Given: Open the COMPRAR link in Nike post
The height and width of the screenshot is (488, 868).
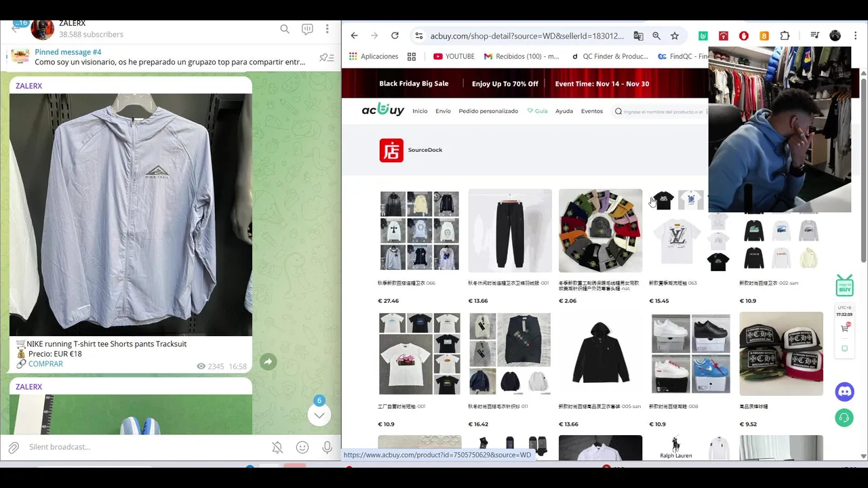Looking at the screenshot, I should [x=45, y=364].
